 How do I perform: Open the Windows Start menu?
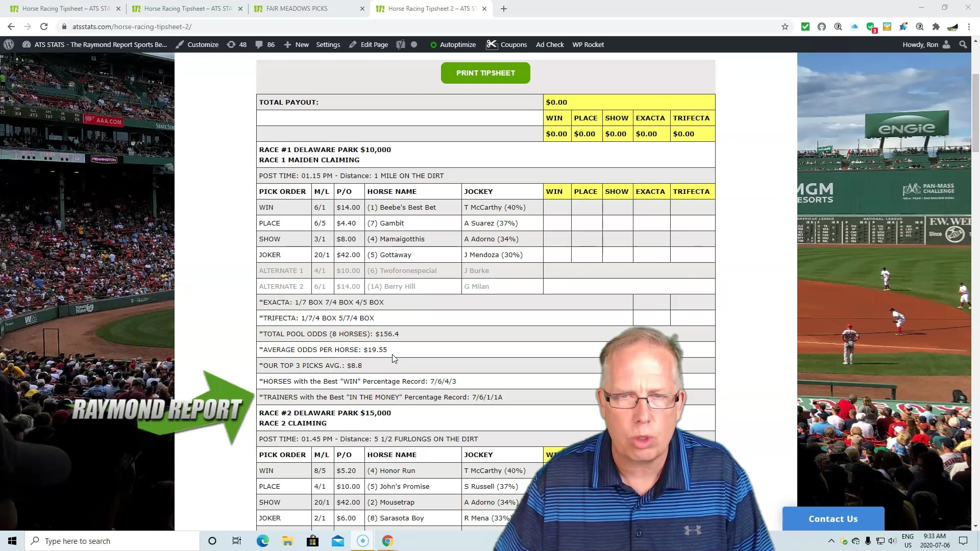(12, 541)
